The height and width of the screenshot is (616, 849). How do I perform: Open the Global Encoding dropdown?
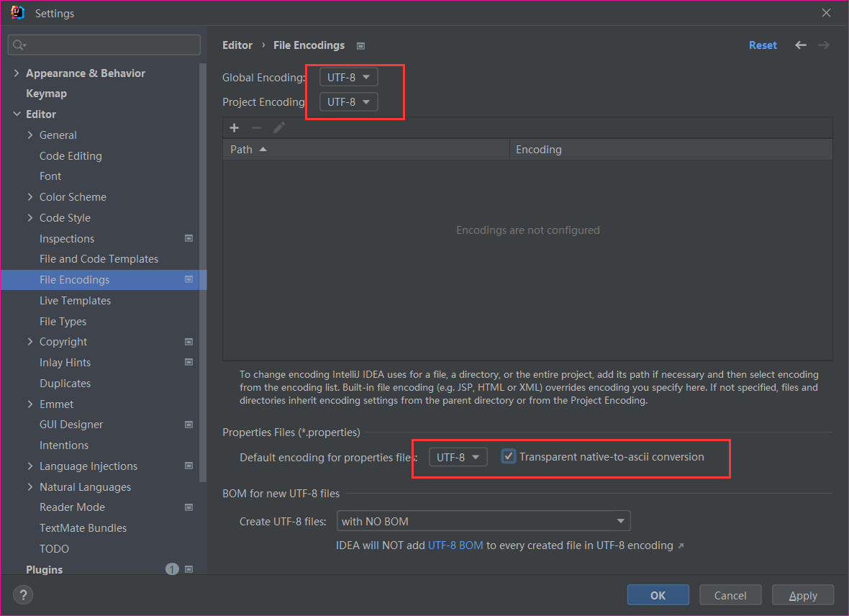coord(349,77)
